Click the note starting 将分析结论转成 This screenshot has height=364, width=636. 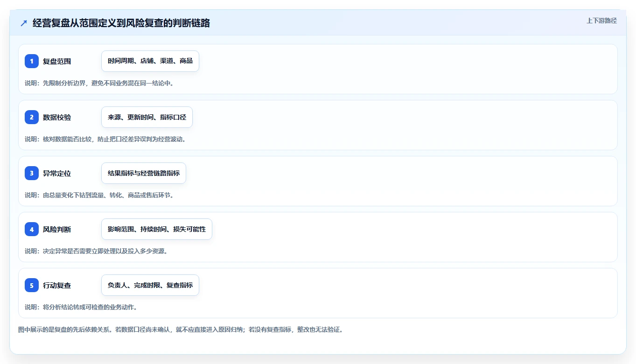(x=81, y=307)
